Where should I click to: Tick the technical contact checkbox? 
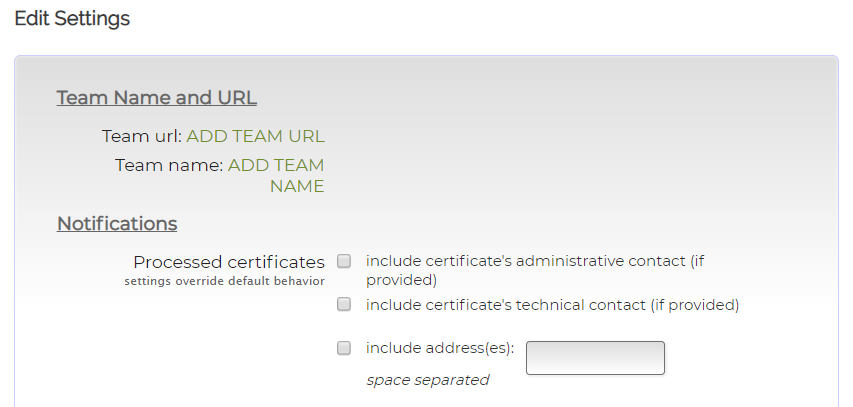[344, 303]
